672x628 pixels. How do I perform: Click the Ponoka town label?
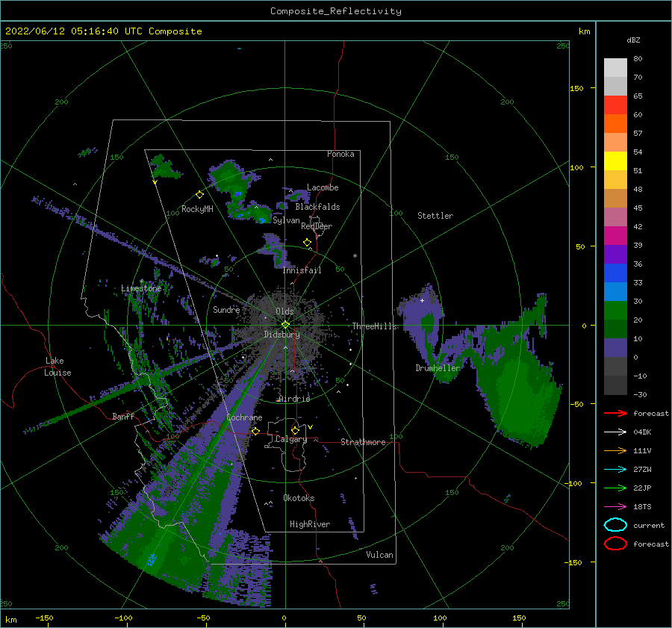(x=340, y=154)
